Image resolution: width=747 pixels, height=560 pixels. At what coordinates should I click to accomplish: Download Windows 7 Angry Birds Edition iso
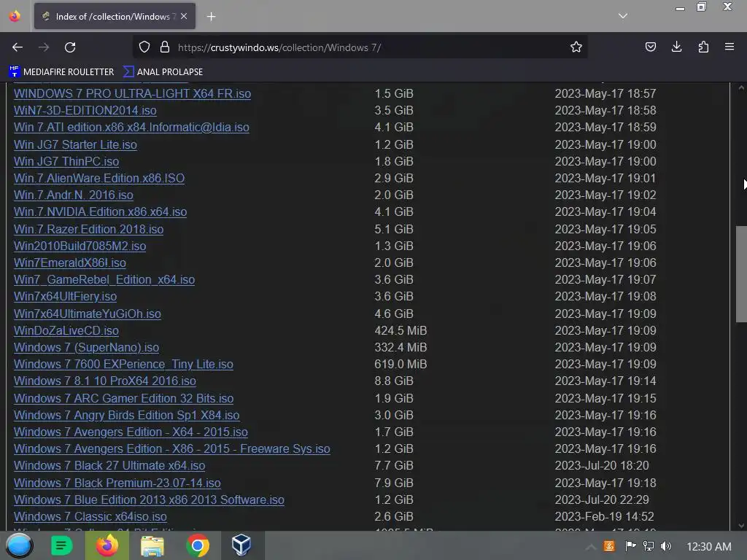click(x=127, y=415)
